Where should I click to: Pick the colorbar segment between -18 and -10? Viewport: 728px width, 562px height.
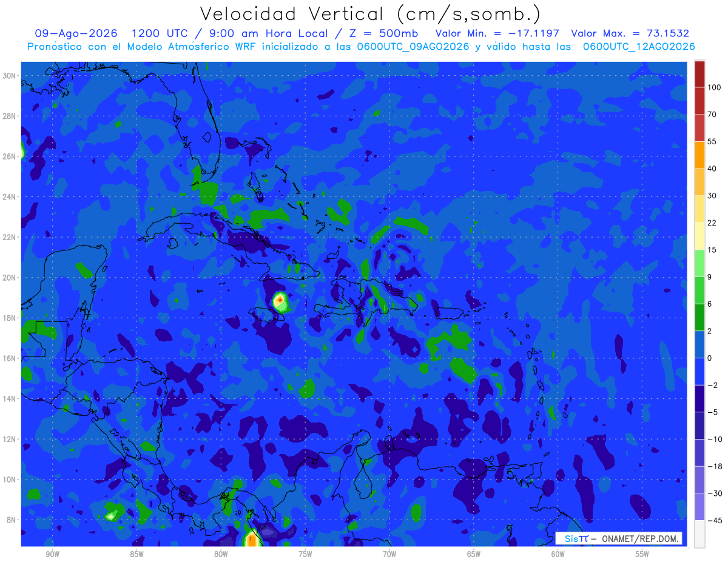[x=699, y=452]
